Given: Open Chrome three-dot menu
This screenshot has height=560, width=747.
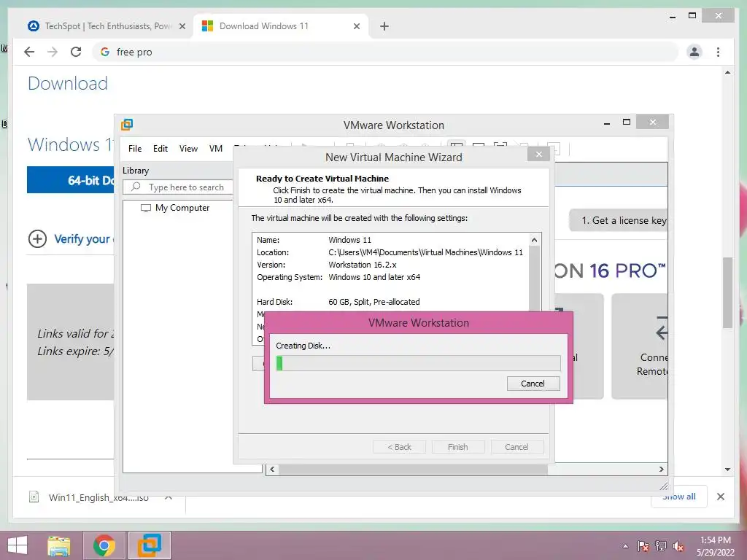Looking at the screenshot, I should [x=719, y=52].
